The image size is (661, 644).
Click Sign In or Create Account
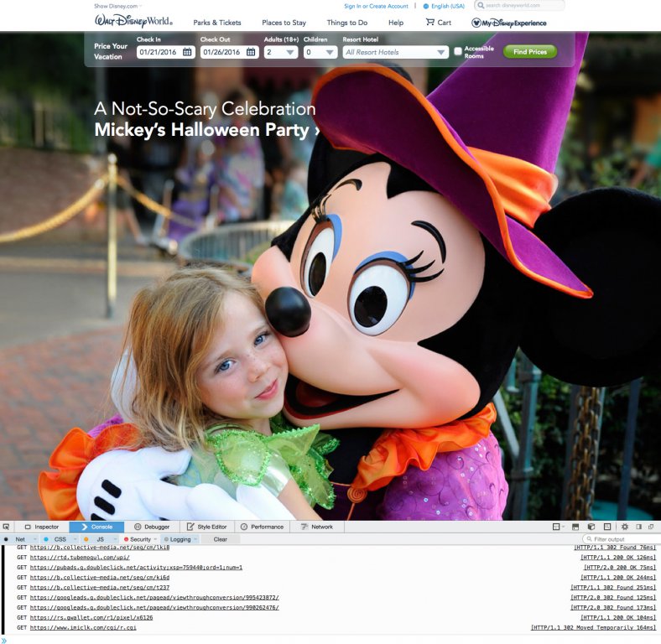pyautogui.click(x=376, y=7)
